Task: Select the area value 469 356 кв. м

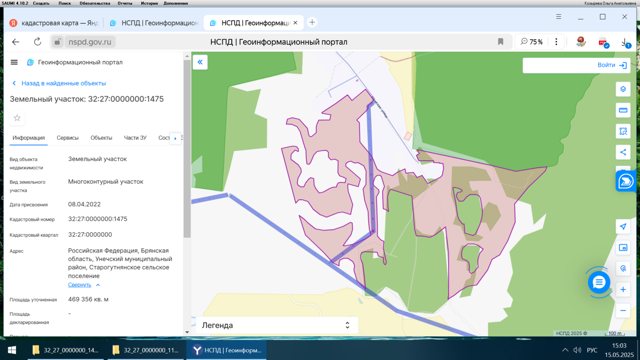Action: (x=88, y=299)
